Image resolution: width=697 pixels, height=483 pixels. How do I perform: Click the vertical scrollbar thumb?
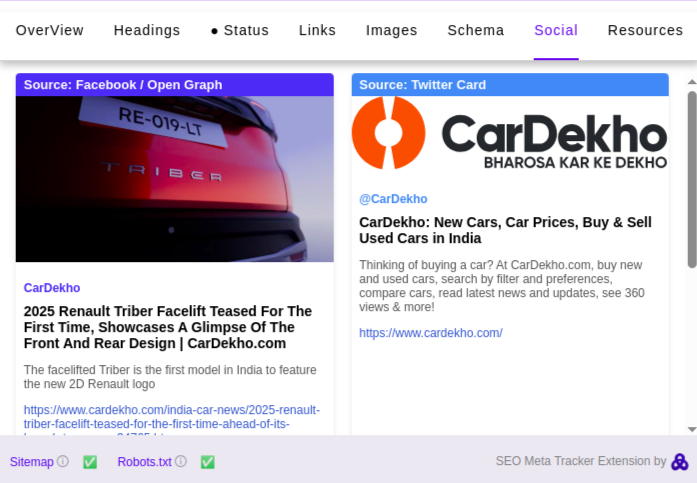click(692, 180)
